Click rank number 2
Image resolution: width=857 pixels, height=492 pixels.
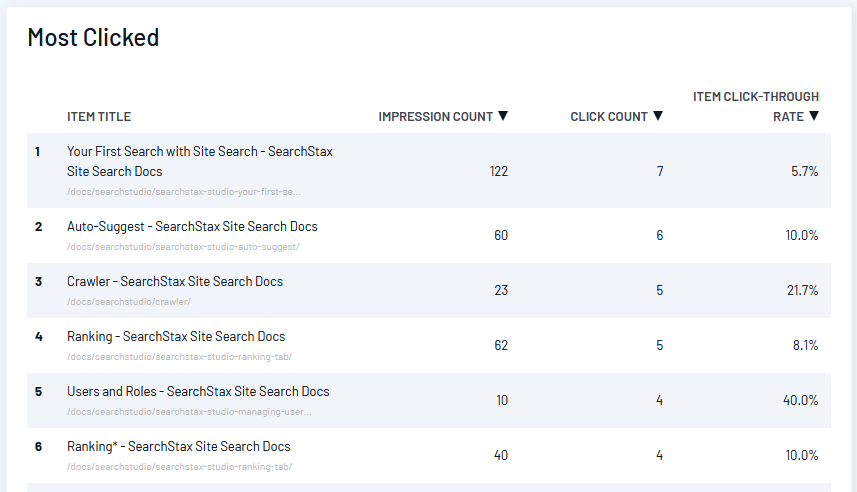38,226
